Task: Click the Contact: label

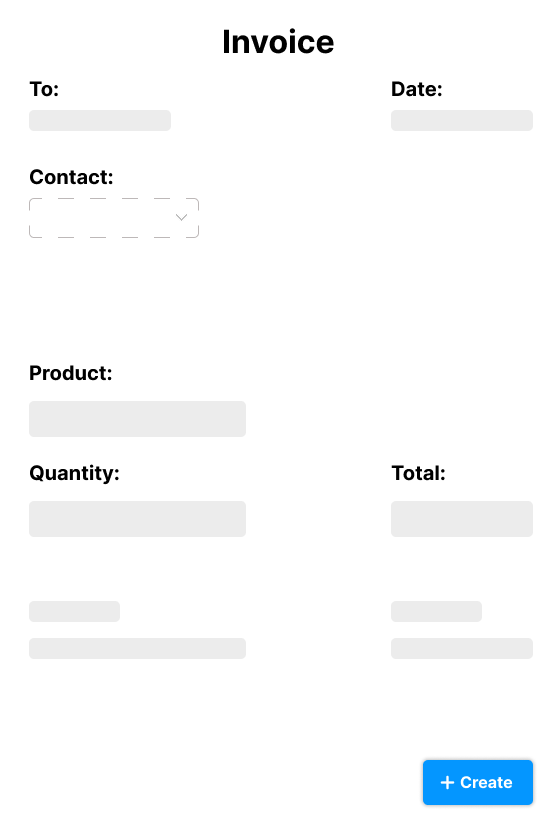Action: click(71, 177)
